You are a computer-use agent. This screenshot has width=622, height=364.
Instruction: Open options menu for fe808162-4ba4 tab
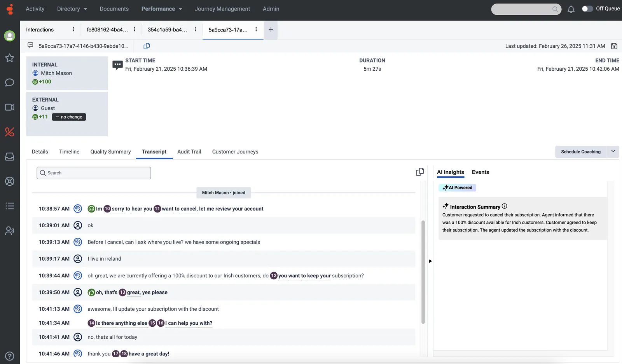pyautogui.click(x=135, y=30)
